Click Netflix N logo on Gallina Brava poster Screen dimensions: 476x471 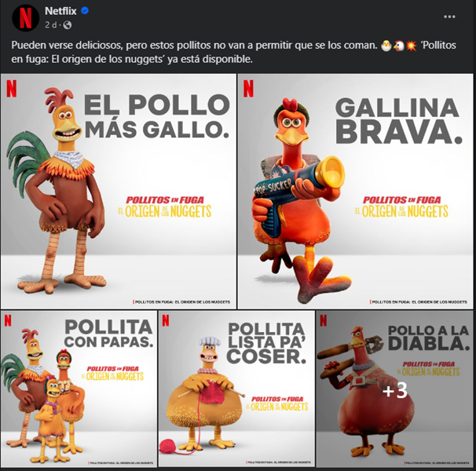click(248, 89)
